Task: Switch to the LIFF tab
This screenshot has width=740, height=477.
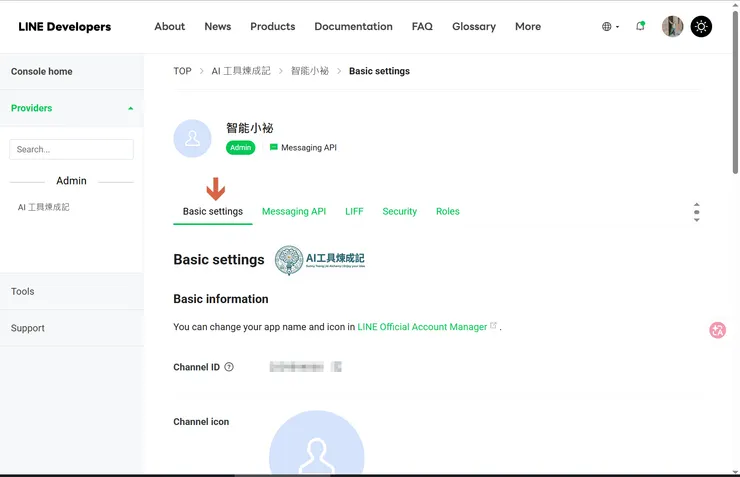Action: (x=354, y=211)
